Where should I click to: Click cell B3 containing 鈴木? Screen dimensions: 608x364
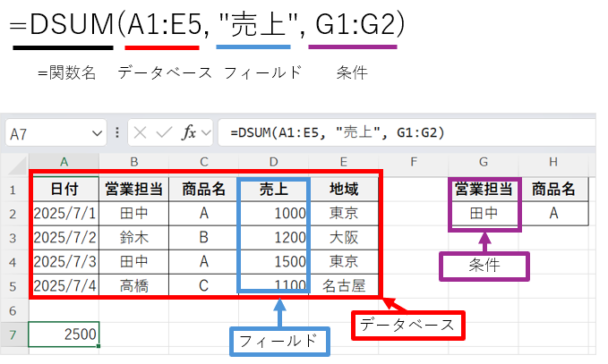[x=133, y=238]
